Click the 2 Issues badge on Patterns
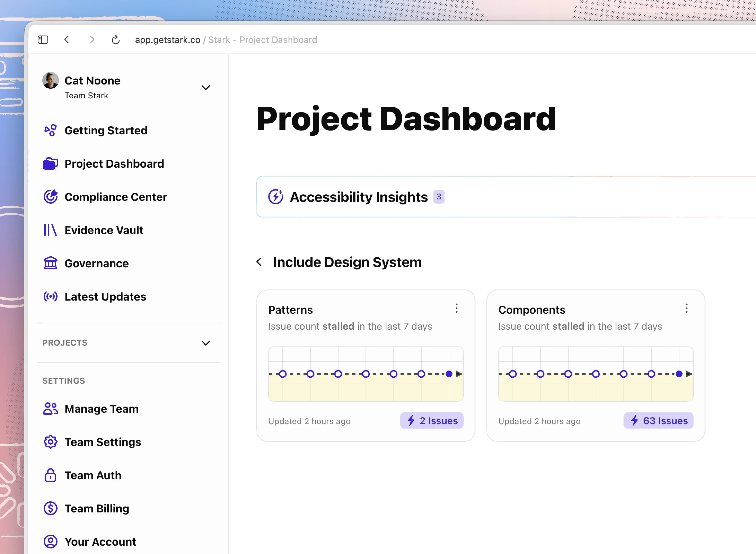Image resolution: width=756 pixels, height=554 pixels. point(432,421)
